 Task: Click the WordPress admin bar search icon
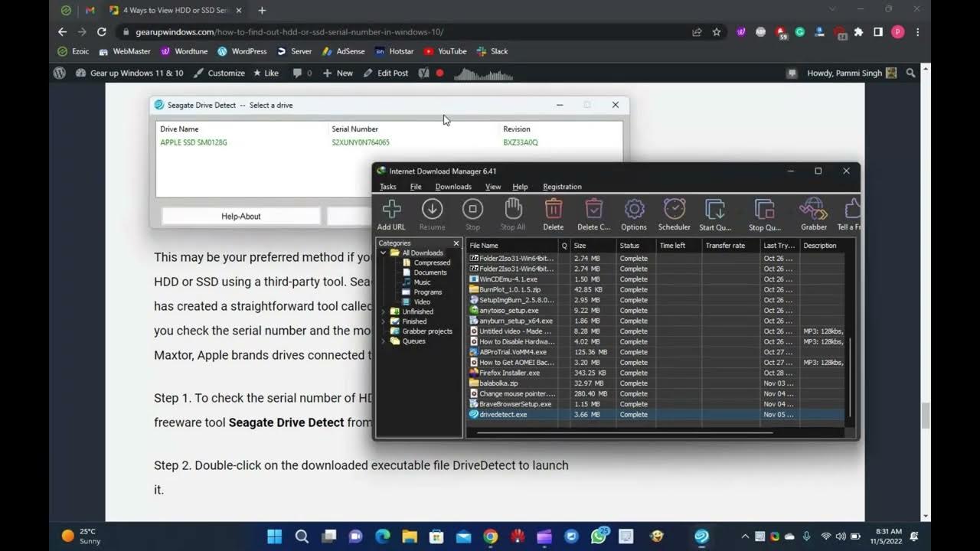tap(910, 73)
